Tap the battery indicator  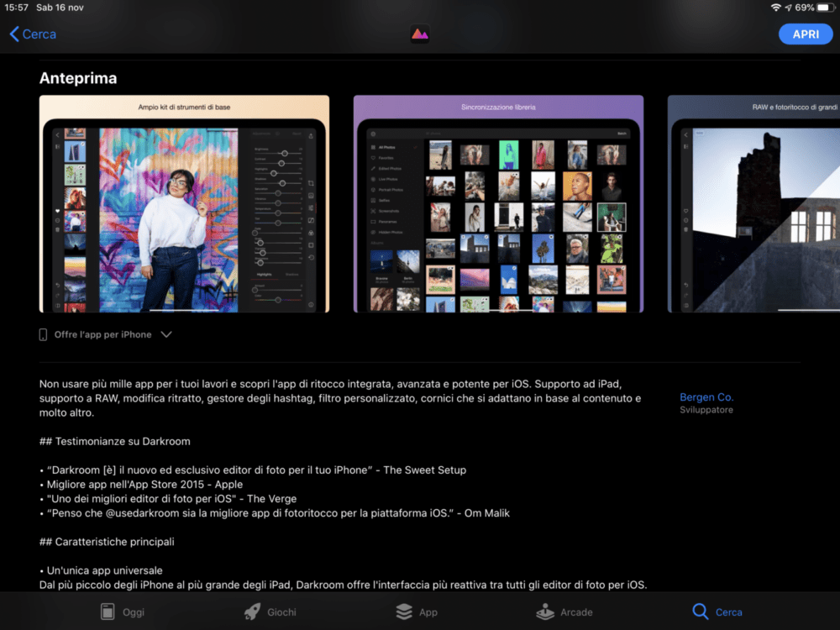(826, 8)
